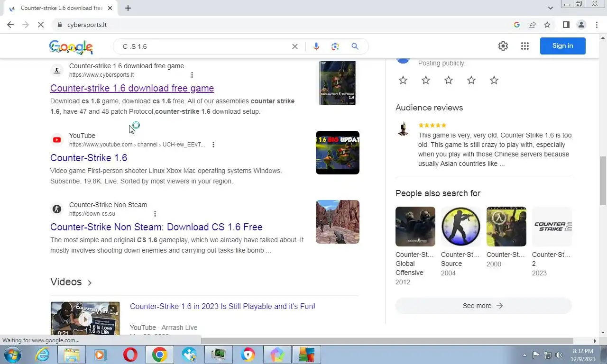
Task: Click the volume speaker tray icon
Action: (560, 355)
